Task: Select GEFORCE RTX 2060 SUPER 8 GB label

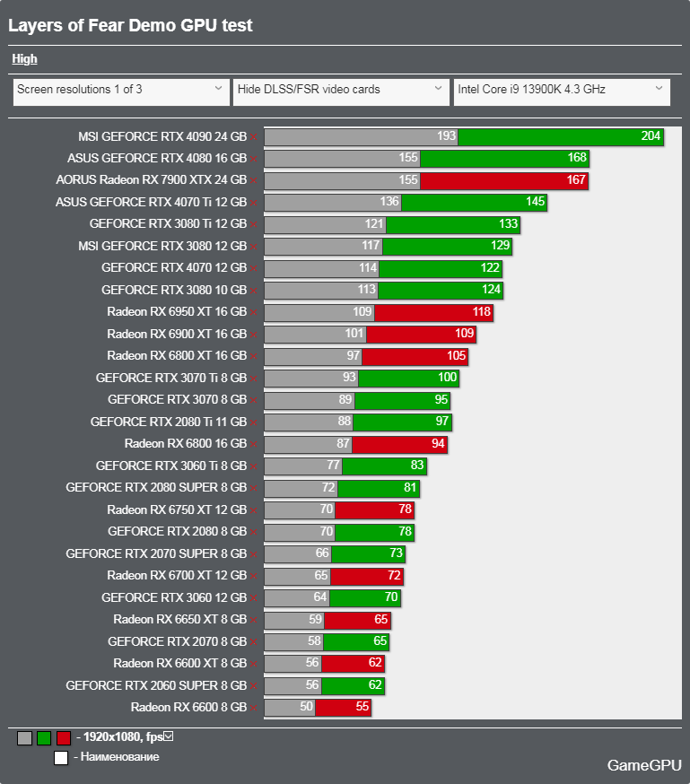Action: pos(156,685)
